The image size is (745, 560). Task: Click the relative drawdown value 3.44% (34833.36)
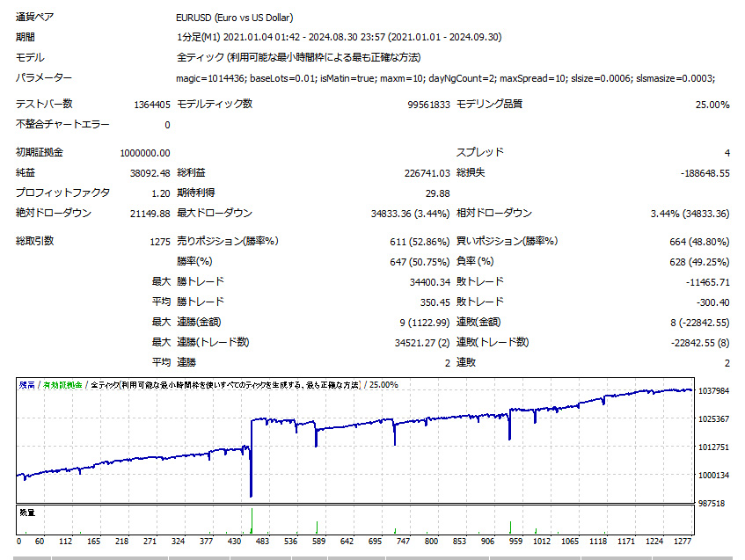[x=690, y=214]
